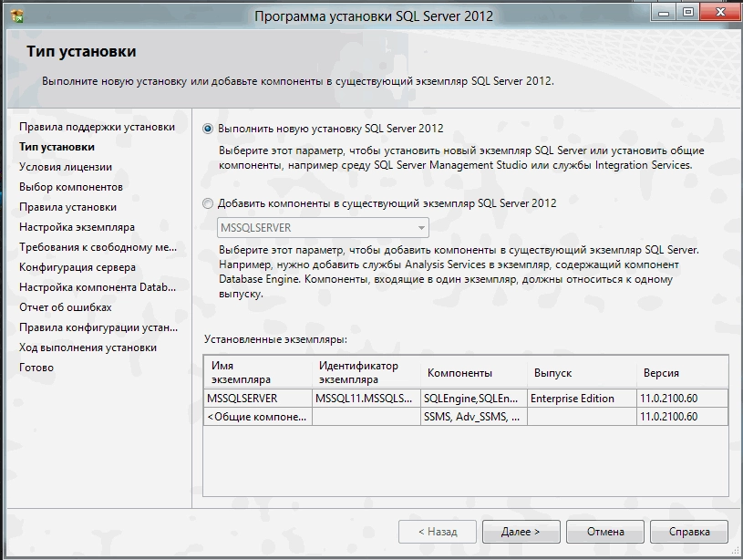
Task: Click 'Enterprise Edition' cell
Action: (x=582, y=399)
